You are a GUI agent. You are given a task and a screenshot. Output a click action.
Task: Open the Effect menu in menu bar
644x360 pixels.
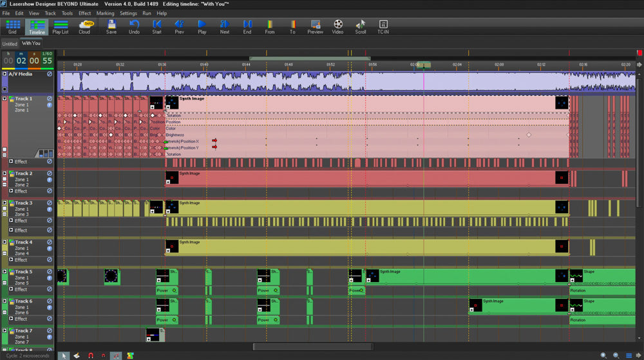[84, 13]
